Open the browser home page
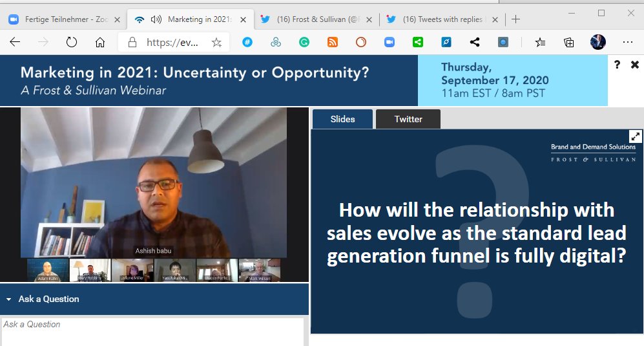 (x=100, y=42)
